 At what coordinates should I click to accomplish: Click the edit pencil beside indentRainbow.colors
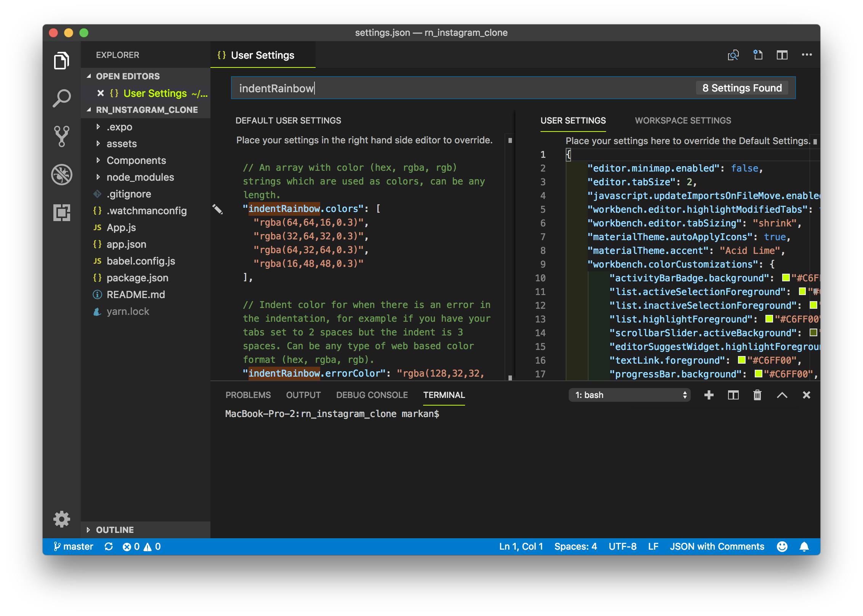click(217, 209)
